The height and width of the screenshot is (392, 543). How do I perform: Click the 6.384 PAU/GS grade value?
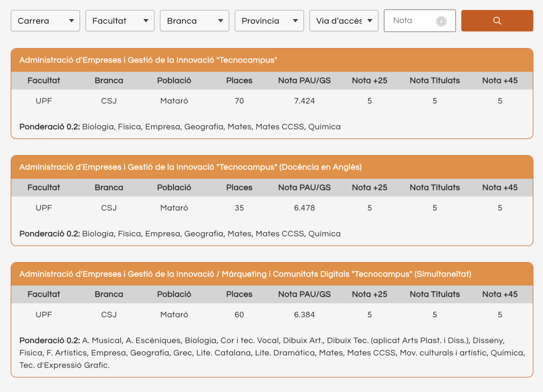click(304, 315)
